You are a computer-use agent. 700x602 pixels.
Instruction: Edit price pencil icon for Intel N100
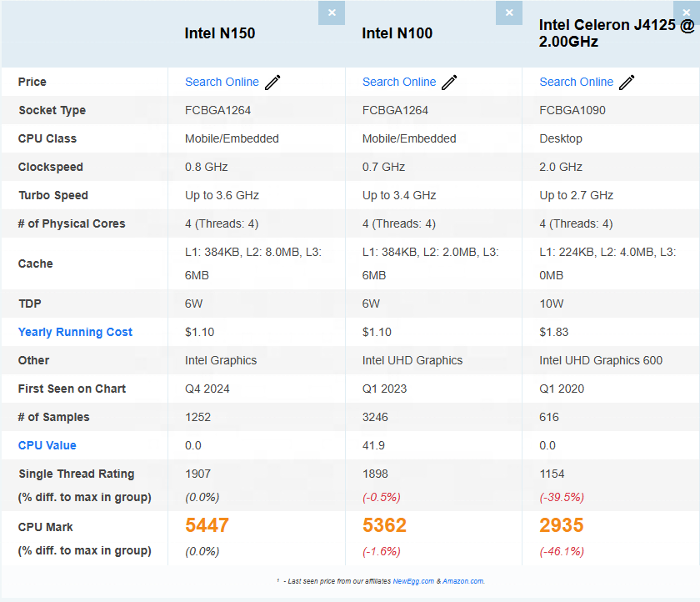(x=449, y=83)
